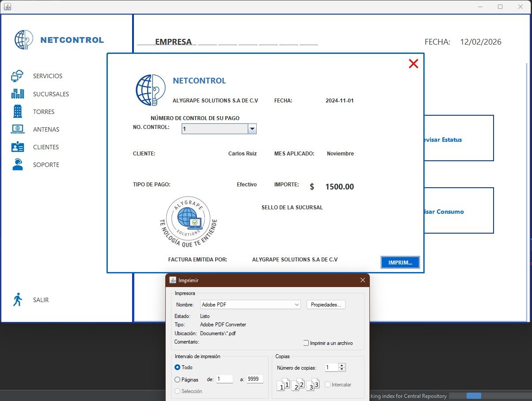Open SERVICIOS menu entry

coord(48,76)
